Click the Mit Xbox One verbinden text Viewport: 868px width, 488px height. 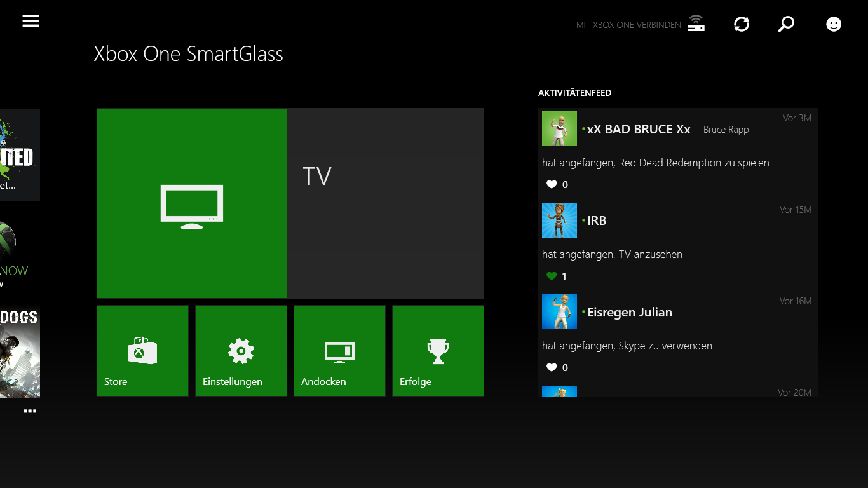(x=628, y=25)
